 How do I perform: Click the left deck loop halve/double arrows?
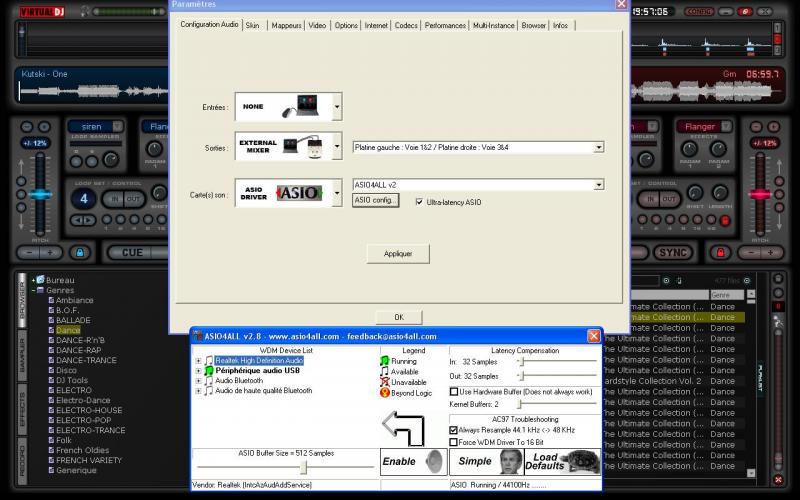[x=83, y=220]
